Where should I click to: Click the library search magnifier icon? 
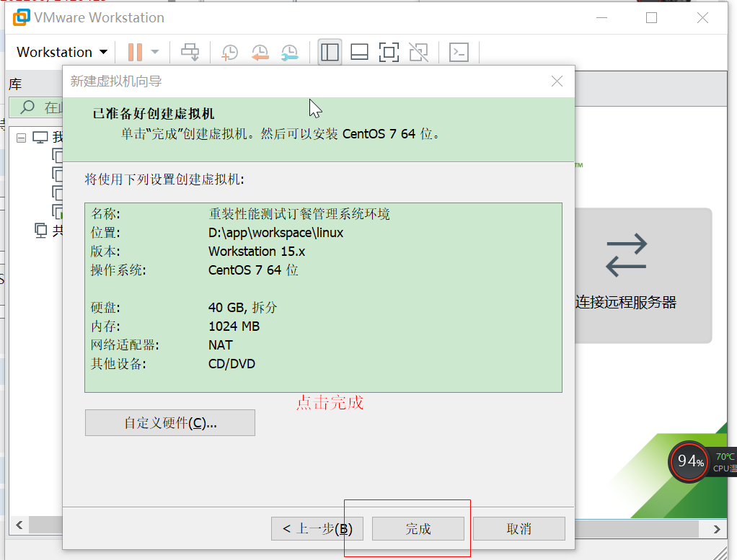[27, 107]
